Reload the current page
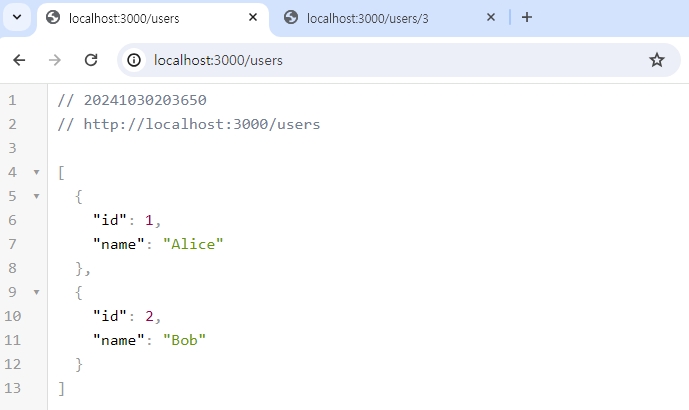This screenshot has width=689, height=410. click(x=91, y=60)
